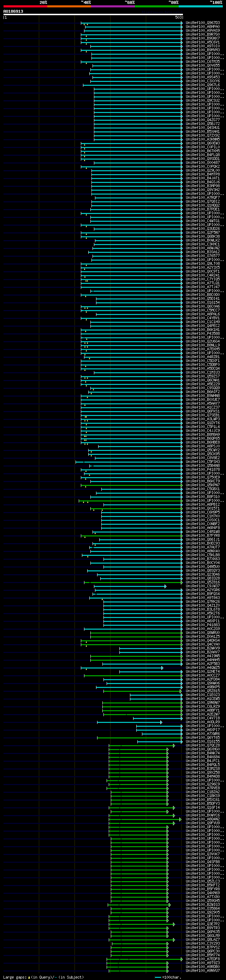Choose hit UniRef100_A0DLR9
The image size is (226, 980).
(203, 722)
